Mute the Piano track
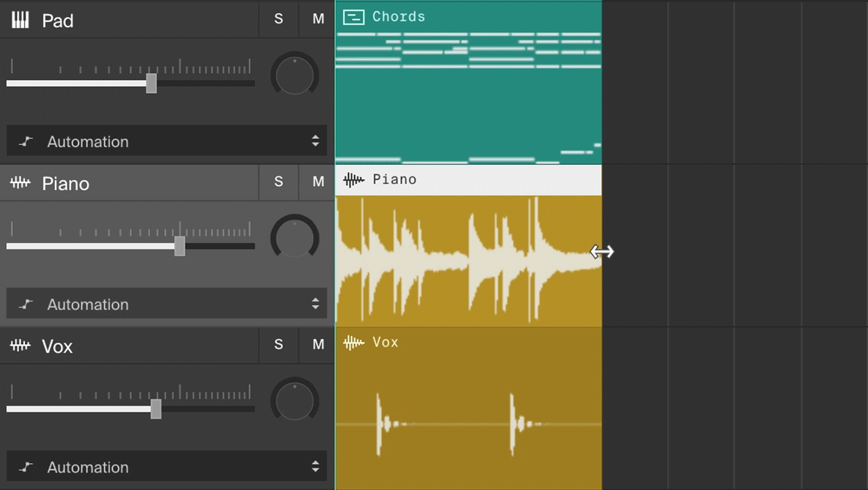Image resolution: width=868 pixels, height=490 pixels. (x=319, y=182)
